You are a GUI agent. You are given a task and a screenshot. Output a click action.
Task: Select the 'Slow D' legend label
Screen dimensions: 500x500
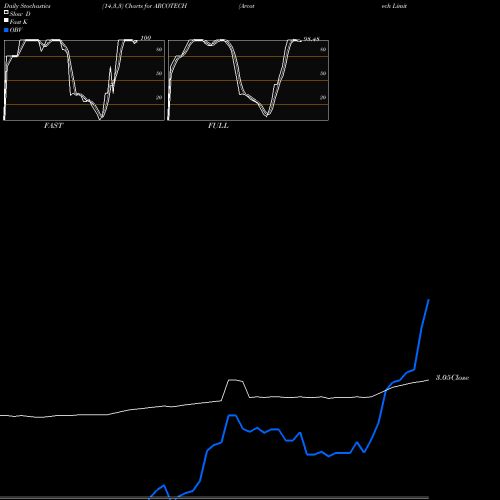tap(20, 14)
